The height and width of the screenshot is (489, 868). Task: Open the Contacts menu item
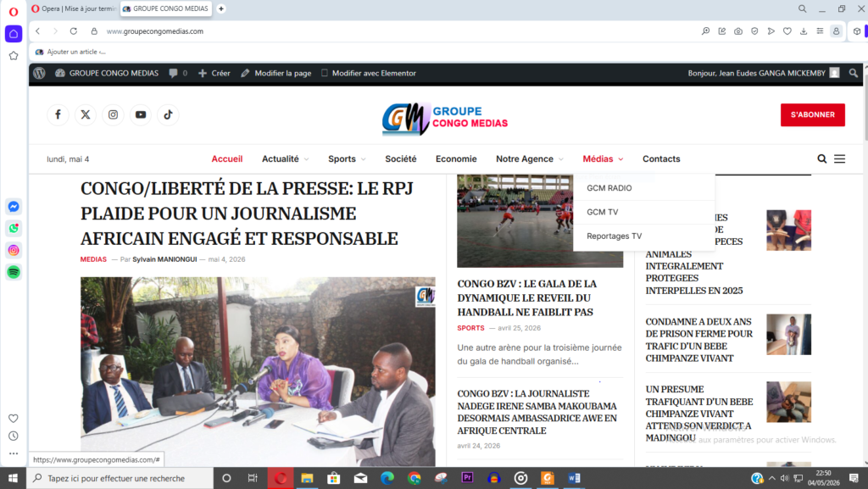(x=661, y=158)
